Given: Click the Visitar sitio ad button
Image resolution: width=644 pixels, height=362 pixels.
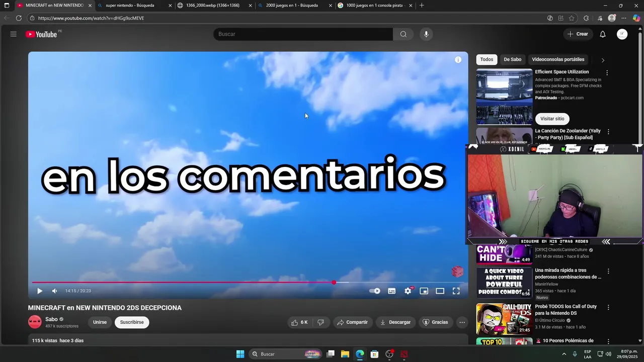Looking at the screenshot, I should [x=552, y=119].
